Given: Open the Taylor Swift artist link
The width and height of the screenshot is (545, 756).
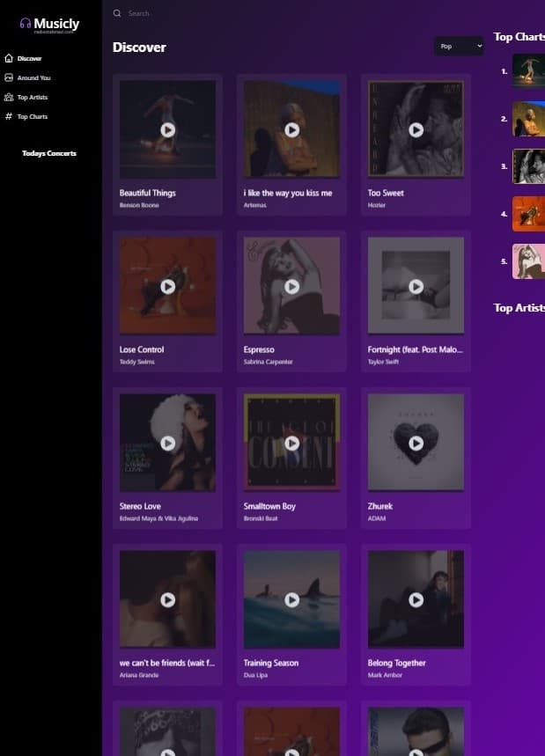Looking at the screenshot, I should [x=383, y=362].
